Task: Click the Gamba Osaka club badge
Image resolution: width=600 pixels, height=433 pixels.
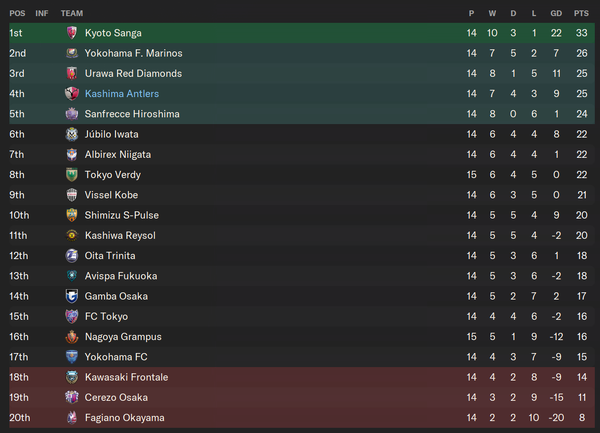Action: pos(72,296)
